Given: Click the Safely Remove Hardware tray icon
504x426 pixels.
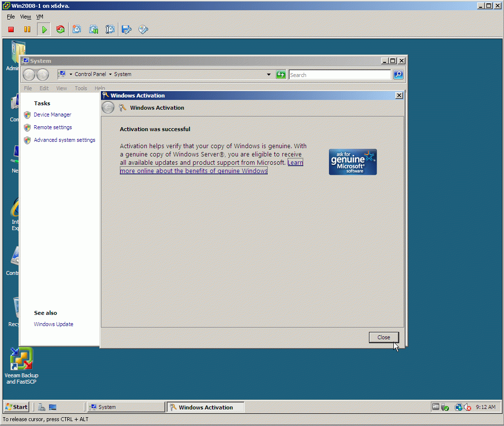Looking at the screenshot, I should [x=445, y=407].
